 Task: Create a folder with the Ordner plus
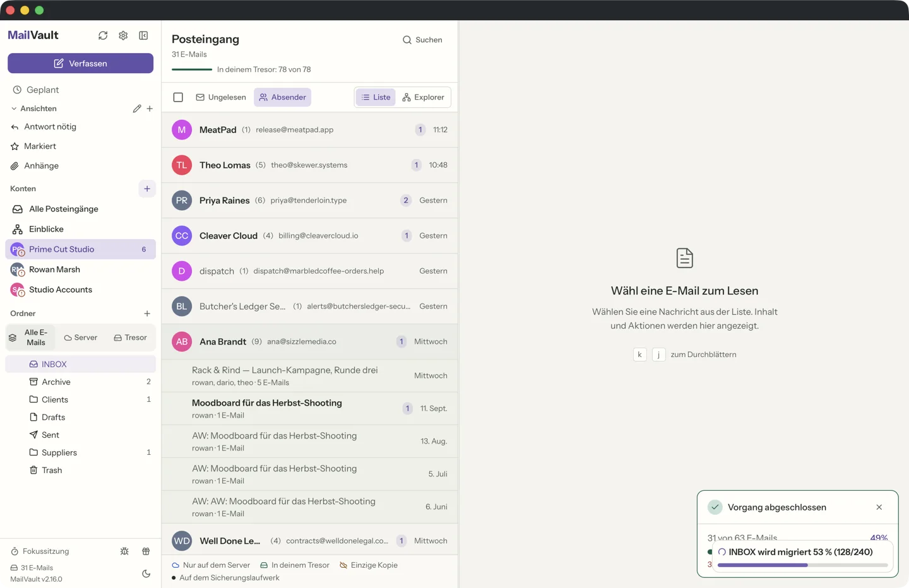pos(147,314)
